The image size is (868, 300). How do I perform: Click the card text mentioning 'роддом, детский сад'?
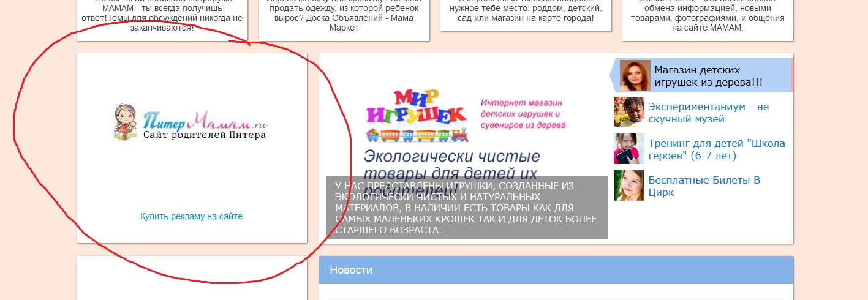click(526, 12)
